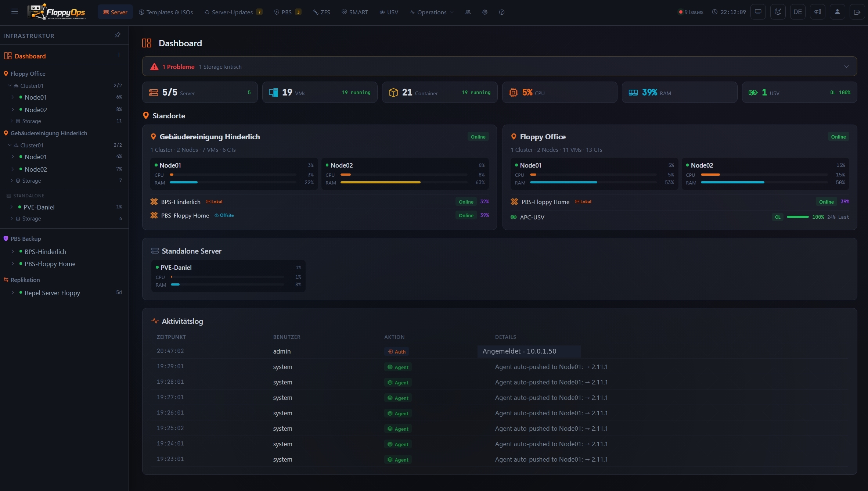The width and height of the screenshot is (868, 491).
Task: Open FloppyOps settings via the gear icon
Action: pyautogui.click(x=485, y=12)
